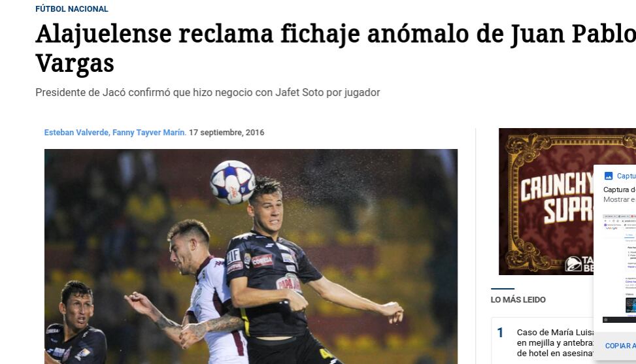The image size is (636, 364).
Task: Click the COPIAR A button in notification
Action: click(x=620, y=346)
